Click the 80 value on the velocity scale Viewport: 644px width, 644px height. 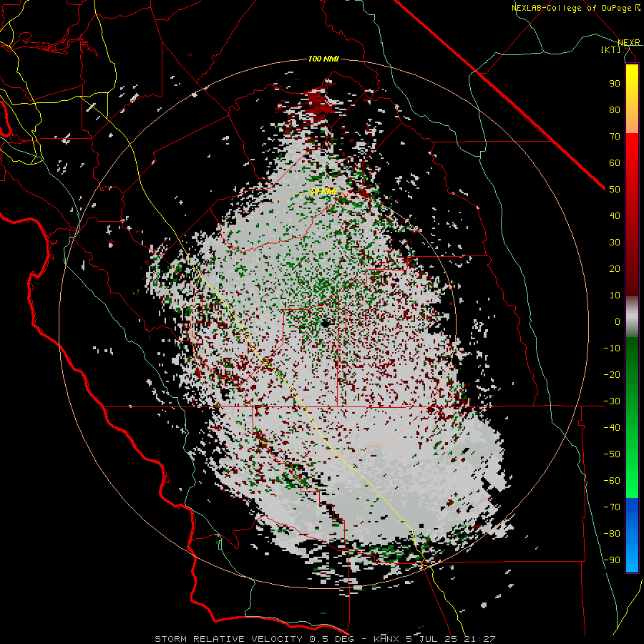pyautogui.click(x=615, y=110)
